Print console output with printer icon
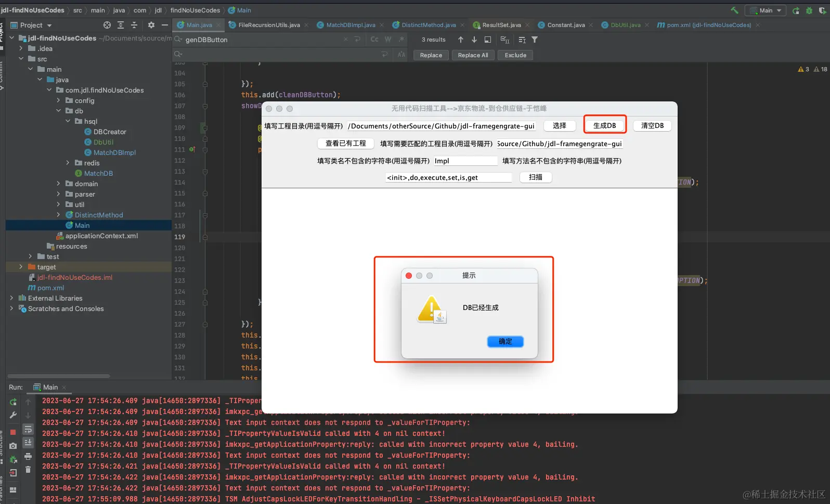830x504 pixels. coord(28,456)
